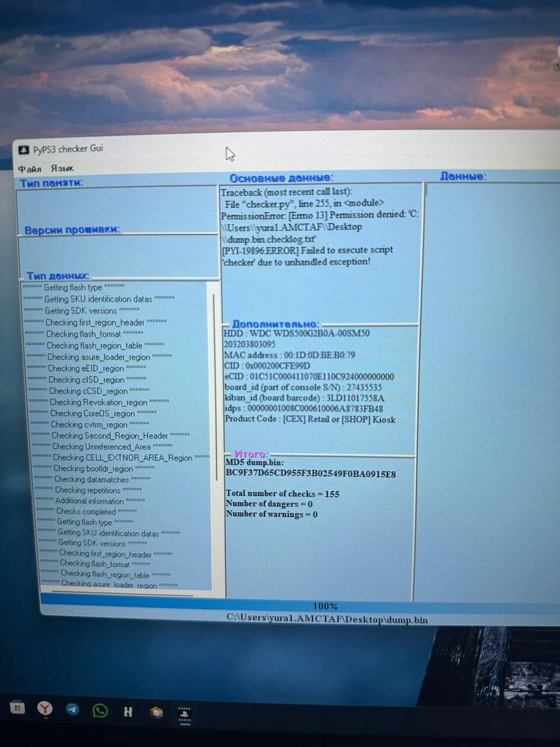Click the dump.bin file path text
The width and height of the screenshot is (560, 747).
click(327, 620)
